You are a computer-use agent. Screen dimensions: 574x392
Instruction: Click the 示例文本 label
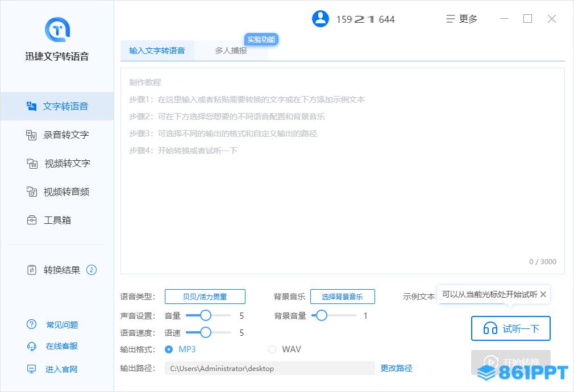coord(419,297)
